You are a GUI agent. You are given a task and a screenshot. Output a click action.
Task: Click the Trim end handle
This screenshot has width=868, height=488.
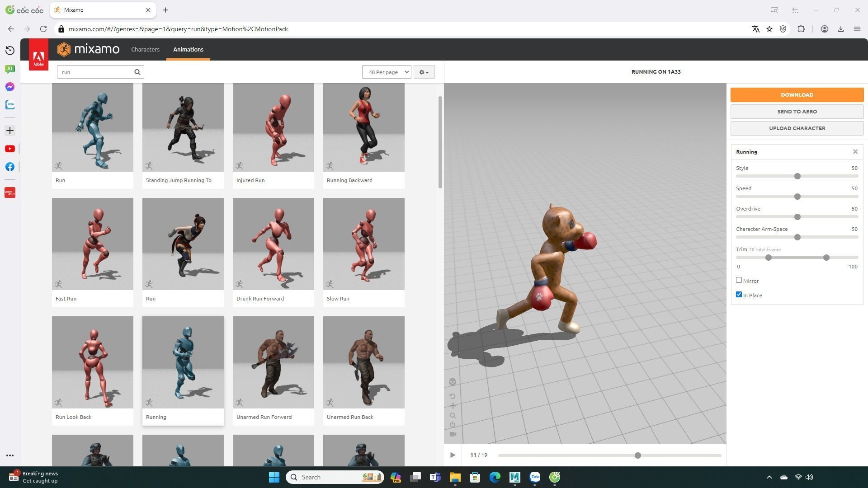(x=826, y=258)
